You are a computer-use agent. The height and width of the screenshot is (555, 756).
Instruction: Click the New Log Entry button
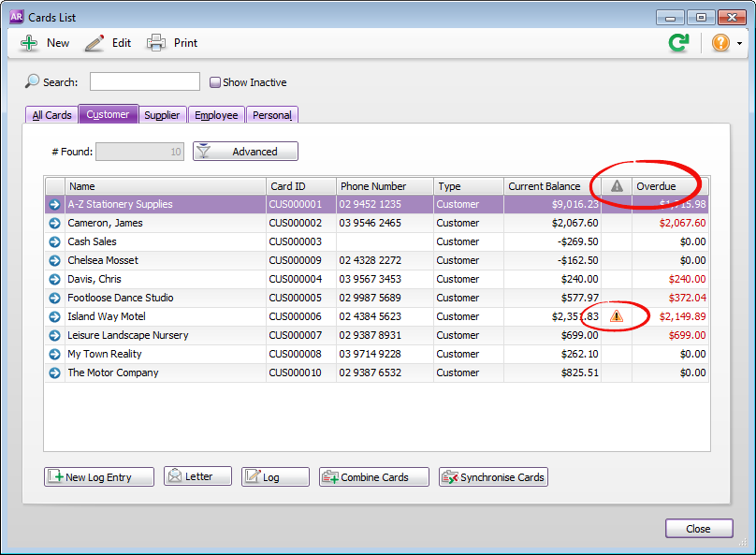coord(98,476)
